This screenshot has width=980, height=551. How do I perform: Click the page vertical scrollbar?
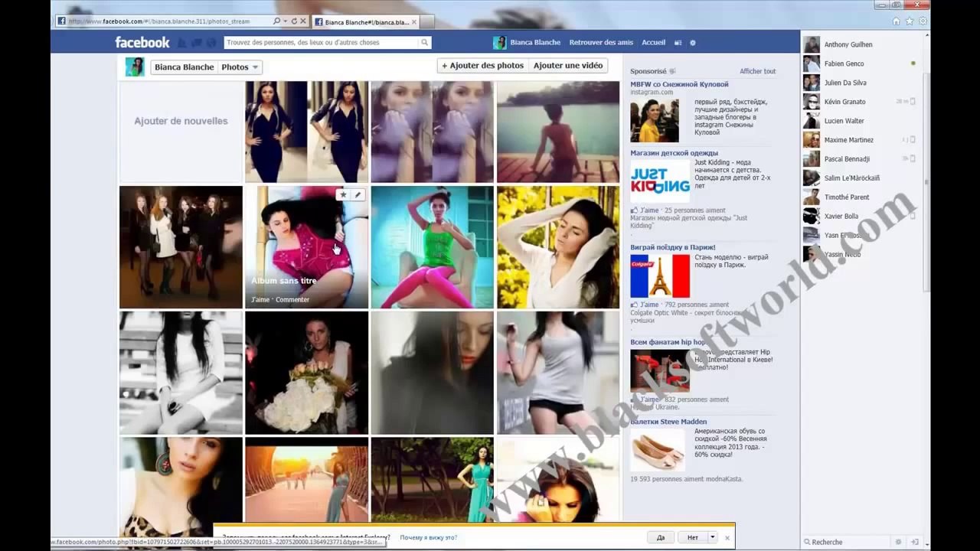[926, 184]
